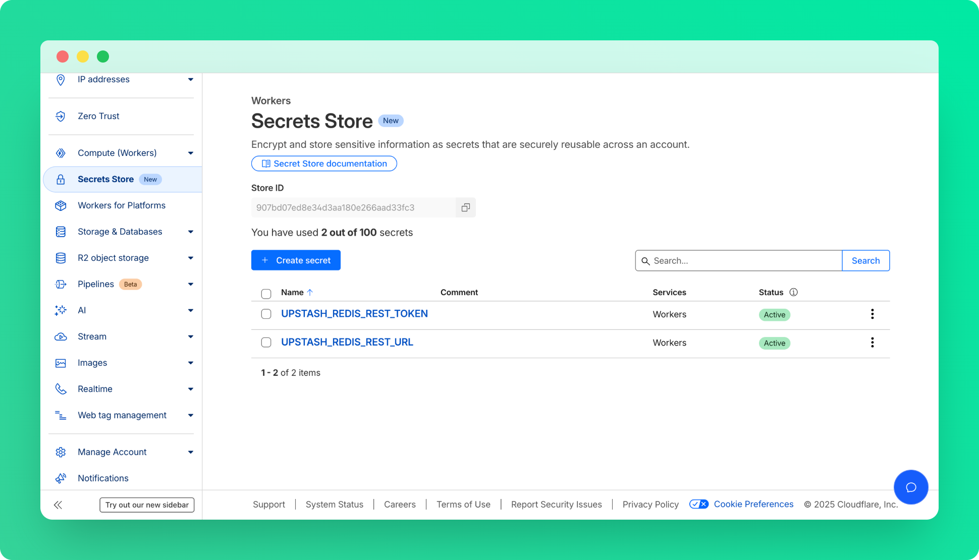This screenshot has height=560, width=979.
Task: Expand the R2 object storage arrow
Action: [x=191, y=258]
